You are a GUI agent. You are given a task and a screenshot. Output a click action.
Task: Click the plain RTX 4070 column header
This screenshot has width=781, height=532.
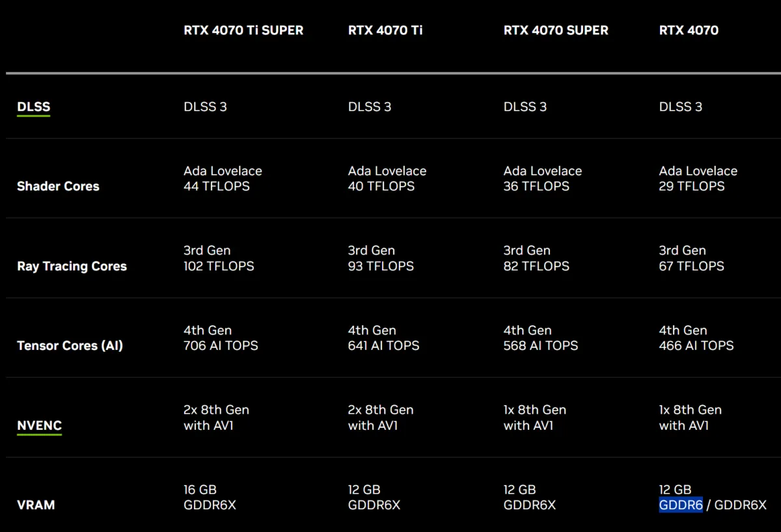(x=689, y=31)
